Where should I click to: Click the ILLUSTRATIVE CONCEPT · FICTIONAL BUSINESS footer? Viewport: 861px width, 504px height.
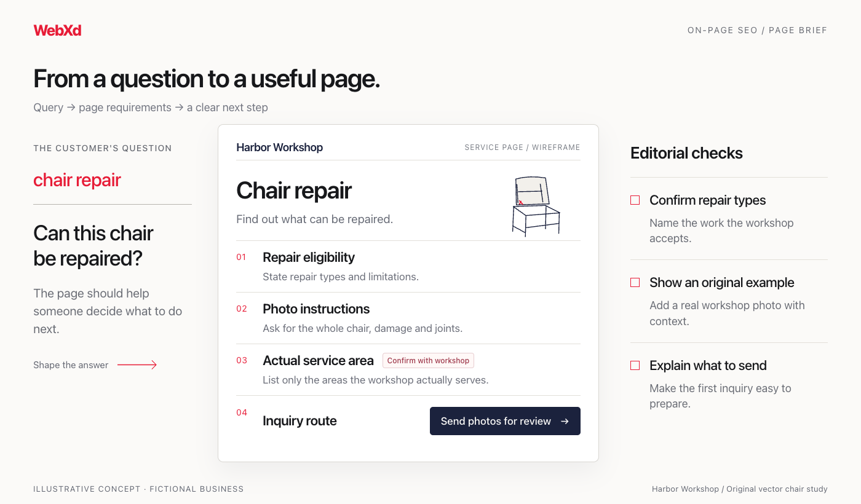[138, 489]
